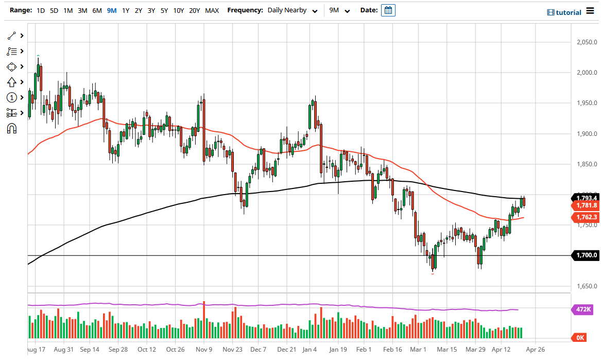Click the Nov 9 date axis label

coord(204,350)
